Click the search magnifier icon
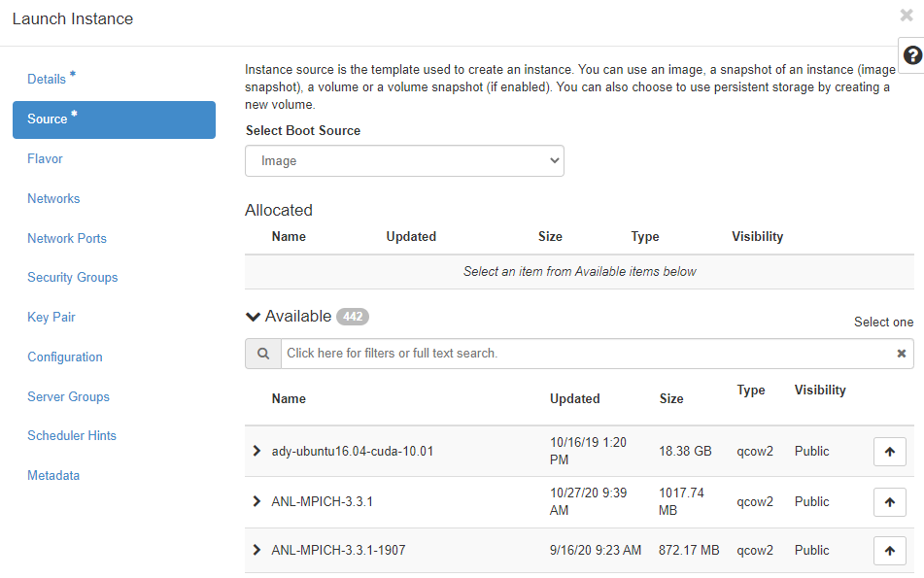The width and height of the screenshot is (924, 578). (x=262, y=354)
